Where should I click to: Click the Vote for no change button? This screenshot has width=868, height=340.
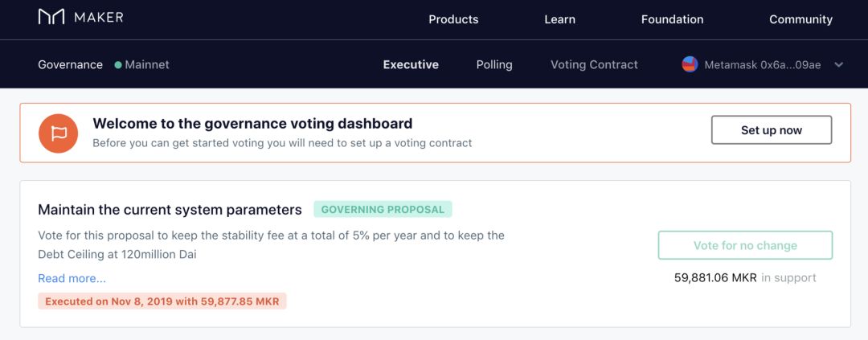click(x=745, y=245)
